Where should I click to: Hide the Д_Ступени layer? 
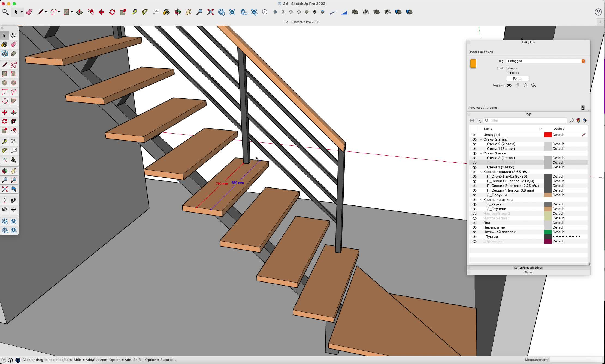(474, 209)
